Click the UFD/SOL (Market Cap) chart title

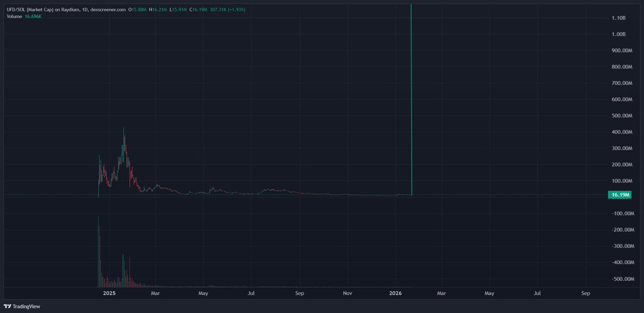(x=65, y=10)
